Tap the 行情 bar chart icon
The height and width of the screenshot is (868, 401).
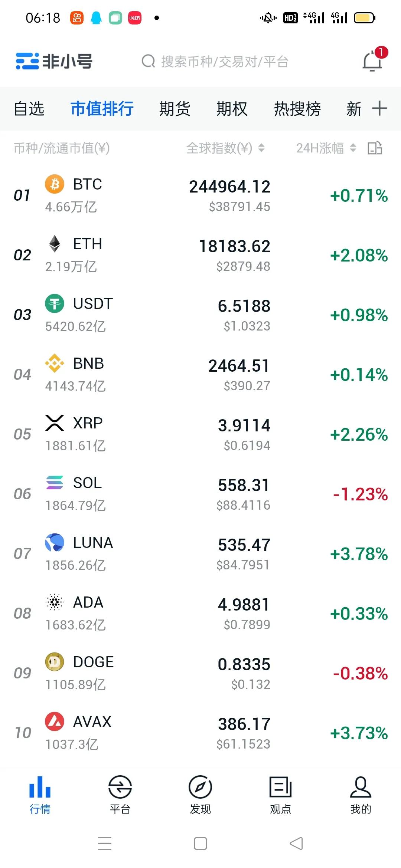[40, 787]
